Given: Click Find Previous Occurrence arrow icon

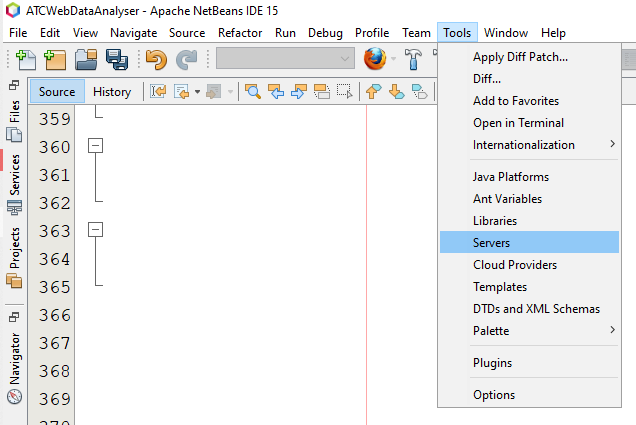Looking at the screenshot, I should (276, 92).
